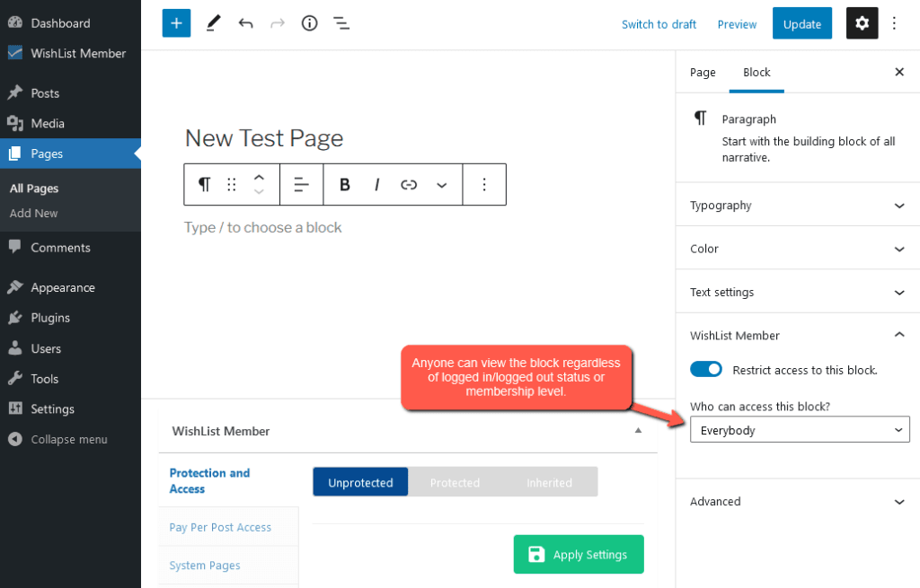Click the drag handle dots in block toolbar
920x588 pixels.
(x=232, y=185)
